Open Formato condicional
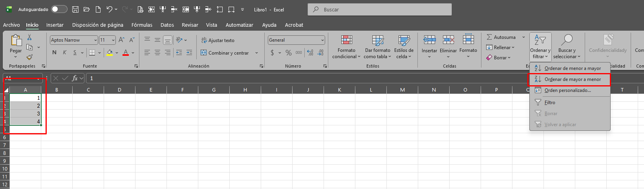This screenshot has width=644, height=189. pyautogui.click(x=346, y=47)
